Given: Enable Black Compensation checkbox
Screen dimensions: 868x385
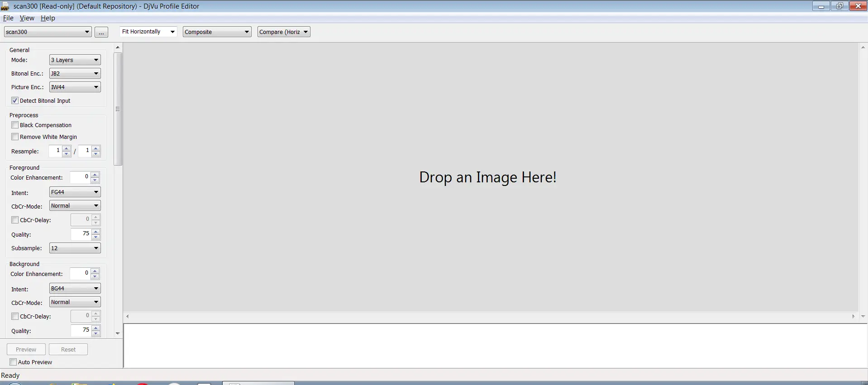Looking at the screenshot, I should click(15, 125).
